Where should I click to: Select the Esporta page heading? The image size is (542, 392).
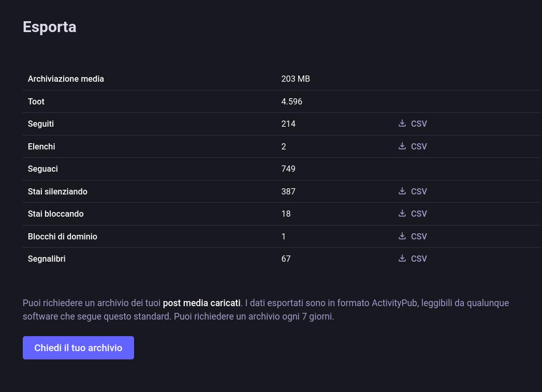[x=49, y=27]
